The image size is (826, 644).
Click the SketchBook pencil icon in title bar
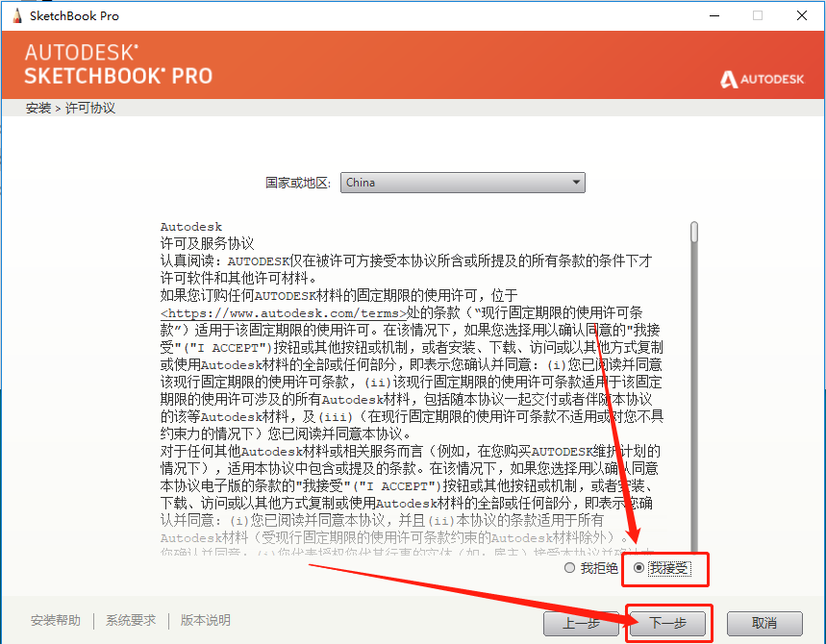tap(13, 15)
